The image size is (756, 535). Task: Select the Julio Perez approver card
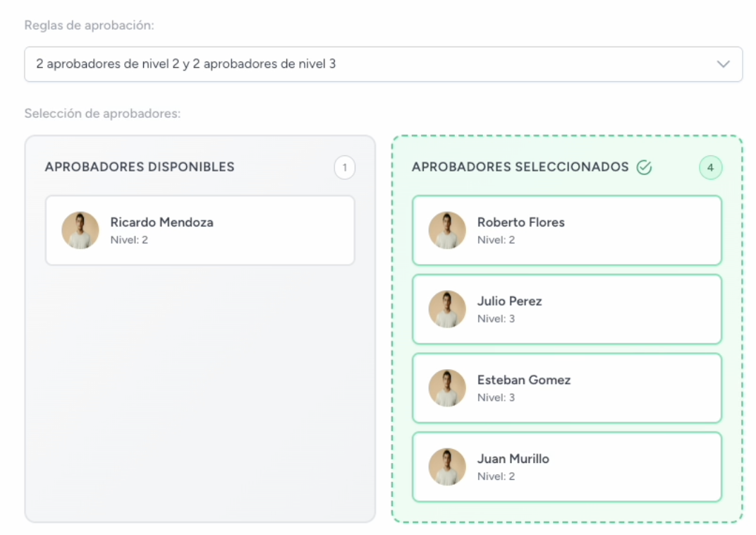[x=567, y=309]
